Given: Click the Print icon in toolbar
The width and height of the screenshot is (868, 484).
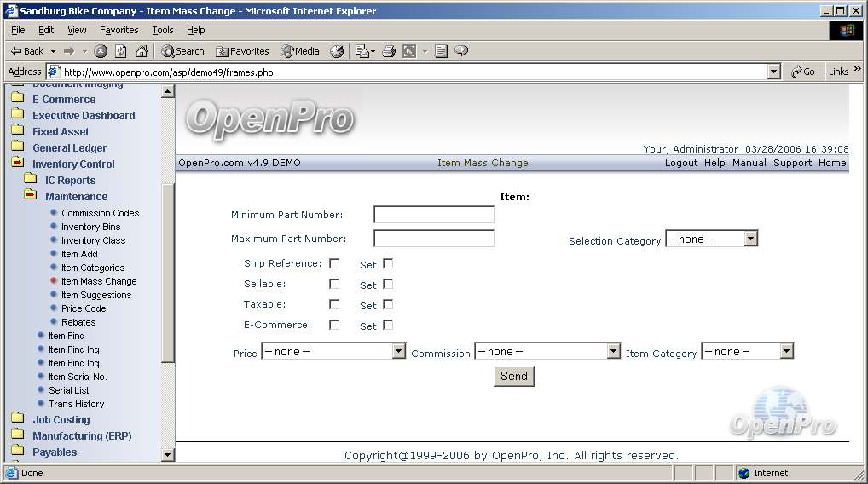Looking at the screenshot, I should (x=389, y=51).
